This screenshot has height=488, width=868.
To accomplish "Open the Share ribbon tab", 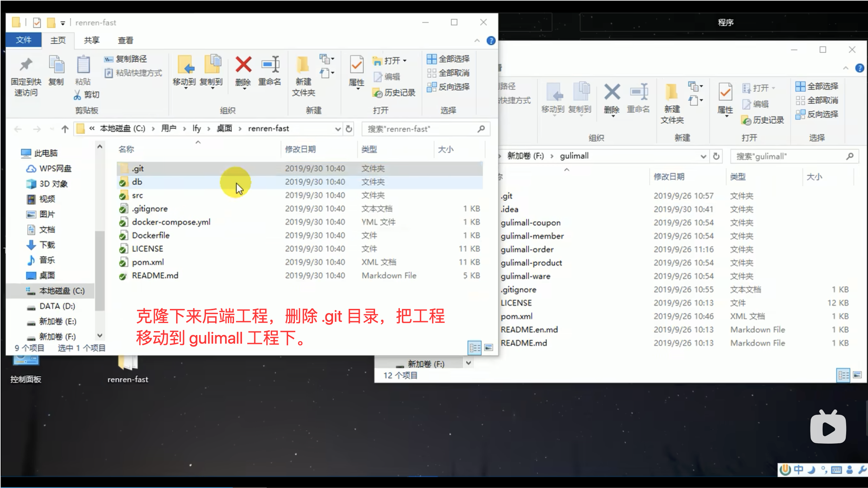I will coord(92,40).
